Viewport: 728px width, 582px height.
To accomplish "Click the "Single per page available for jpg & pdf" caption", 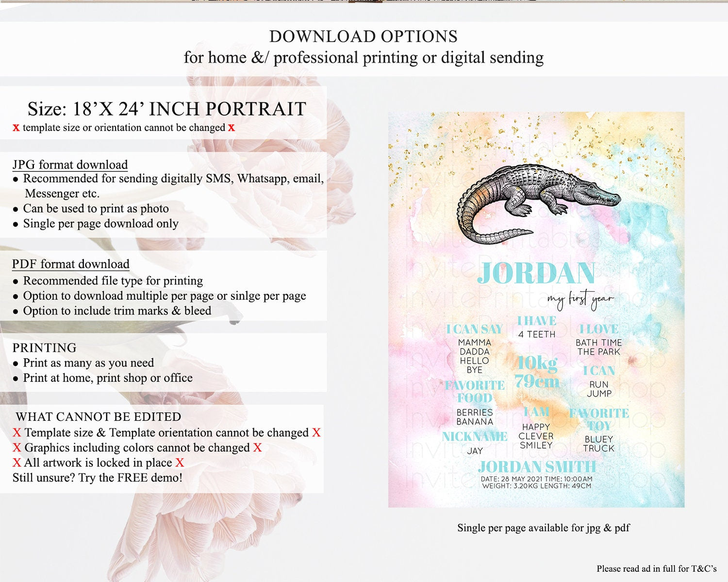I will coord(543,528).
